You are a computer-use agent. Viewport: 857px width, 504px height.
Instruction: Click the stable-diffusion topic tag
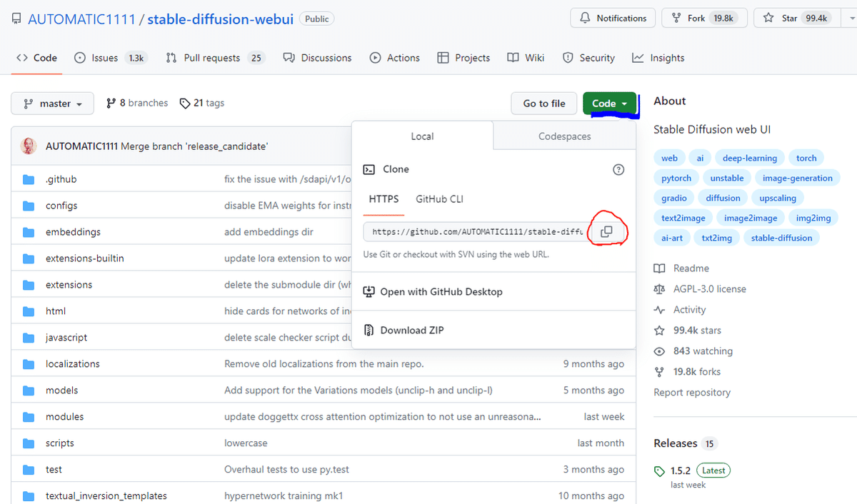coord(782,238)
